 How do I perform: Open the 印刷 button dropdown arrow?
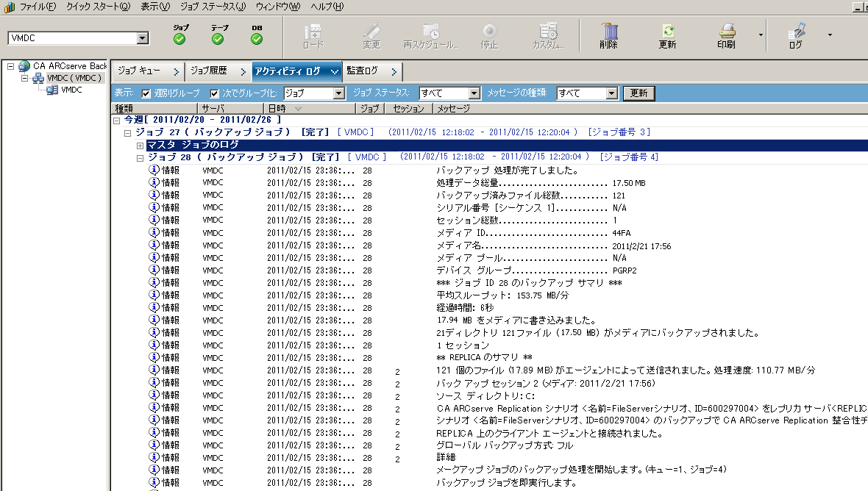click(x=761, y=35)
